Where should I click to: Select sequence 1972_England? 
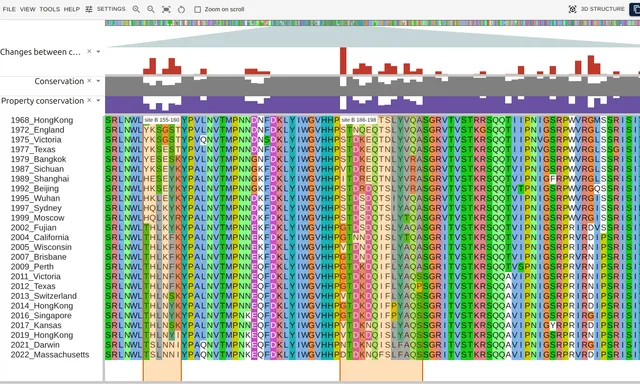[x=38, y=130]
